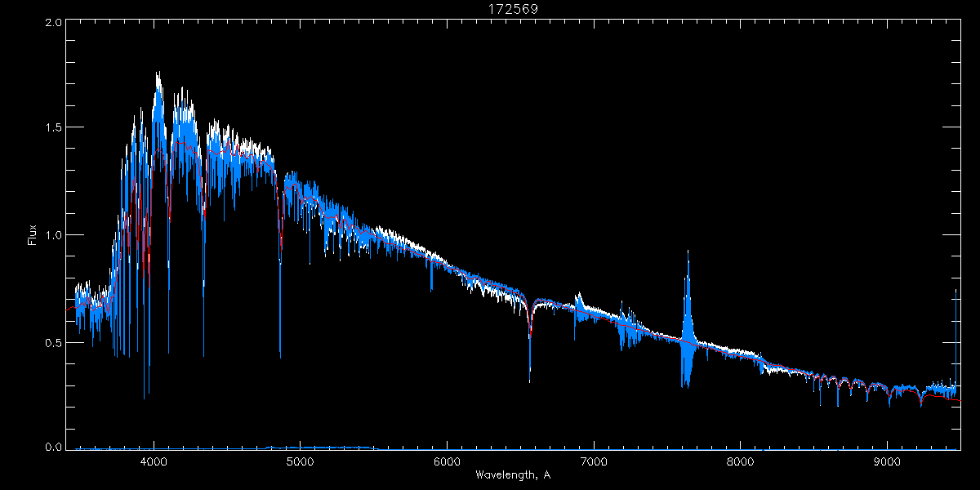980x490 pixels.
Task: Click the 9000 wavelength tick label
Action: pyautogui.click(x=887, y=461)
